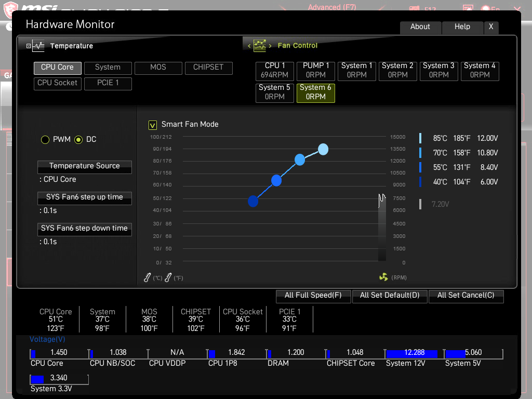
Task: Click the CPU 1P8 voltage bar
Action: [237, 353]
